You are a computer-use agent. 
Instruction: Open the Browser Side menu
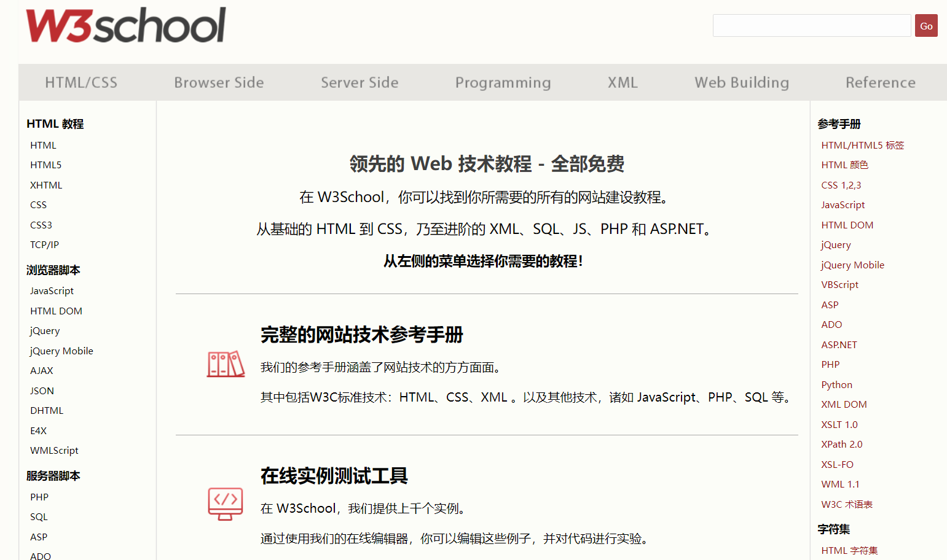coord(219,82)
